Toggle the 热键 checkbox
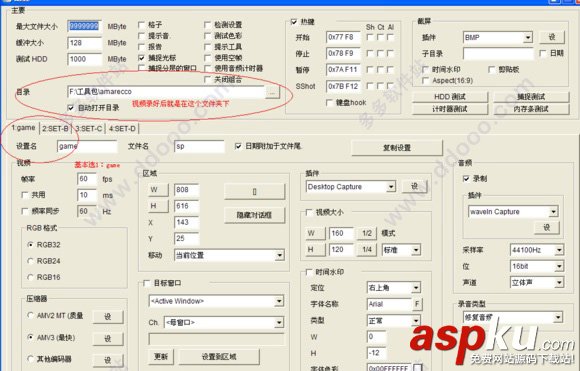 (294, 22)
